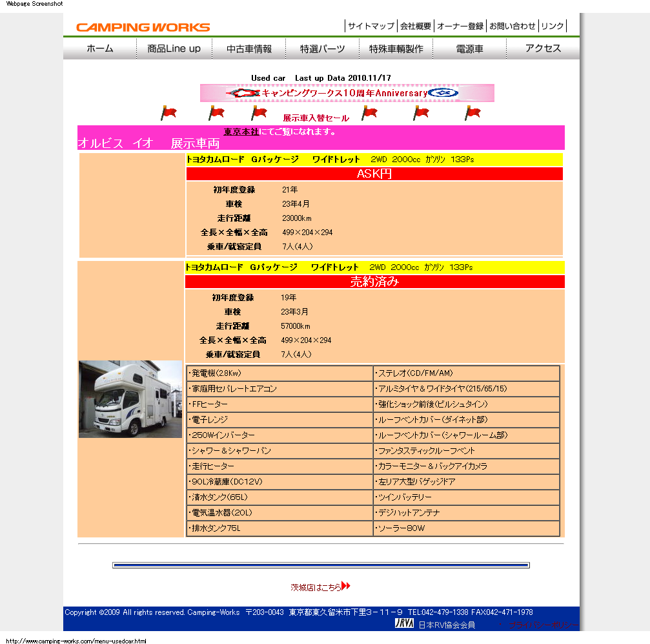
Task: Click the 左リア大型バゲッジドア cell
Action: (467, 482)
